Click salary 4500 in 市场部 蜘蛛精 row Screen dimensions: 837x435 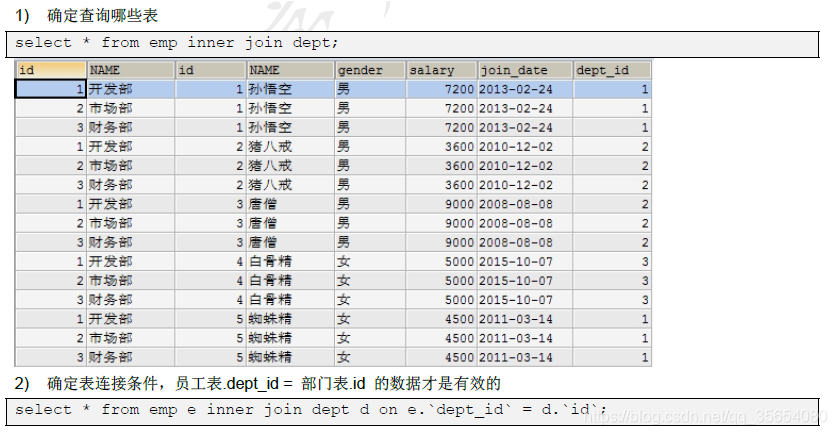459,338
